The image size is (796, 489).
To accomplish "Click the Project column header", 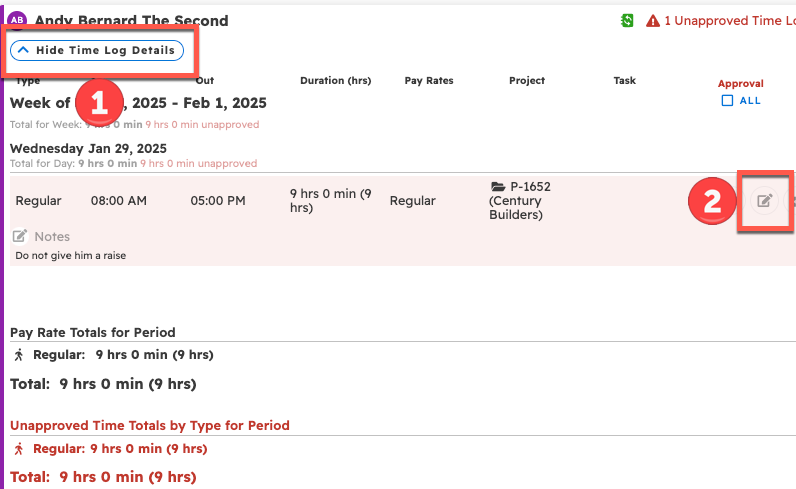I will click(526, 81).
